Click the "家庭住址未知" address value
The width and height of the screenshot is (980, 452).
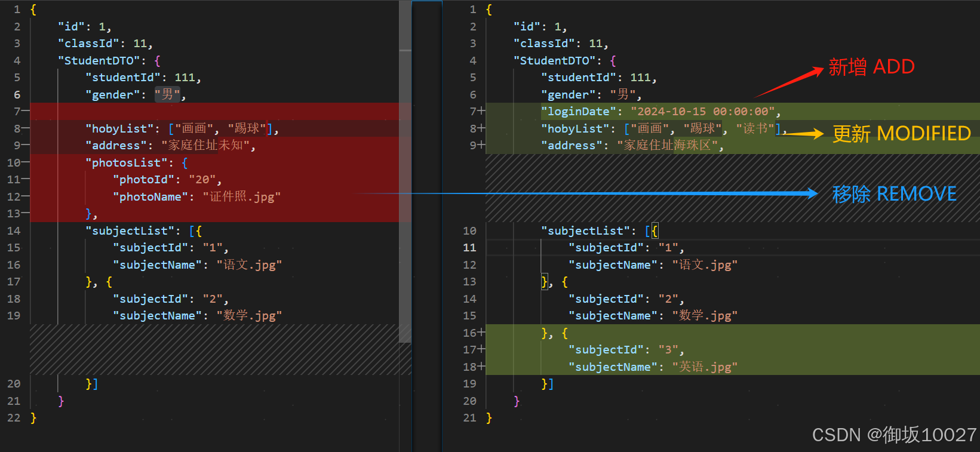pos(205,146)
